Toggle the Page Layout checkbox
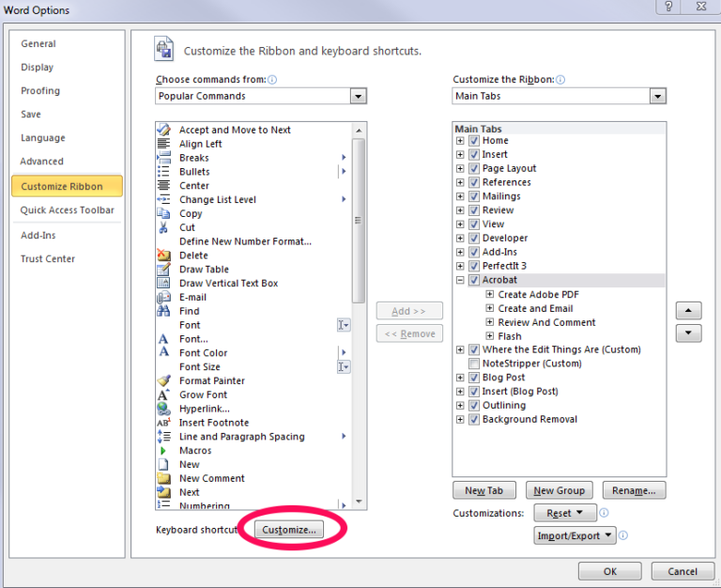 click(474, 168)
